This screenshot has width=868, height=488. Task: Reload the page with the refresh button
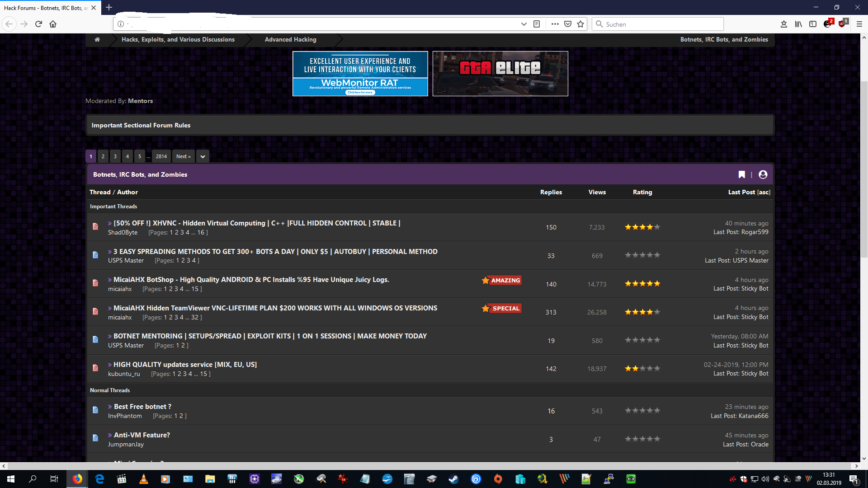click(38, 24)
